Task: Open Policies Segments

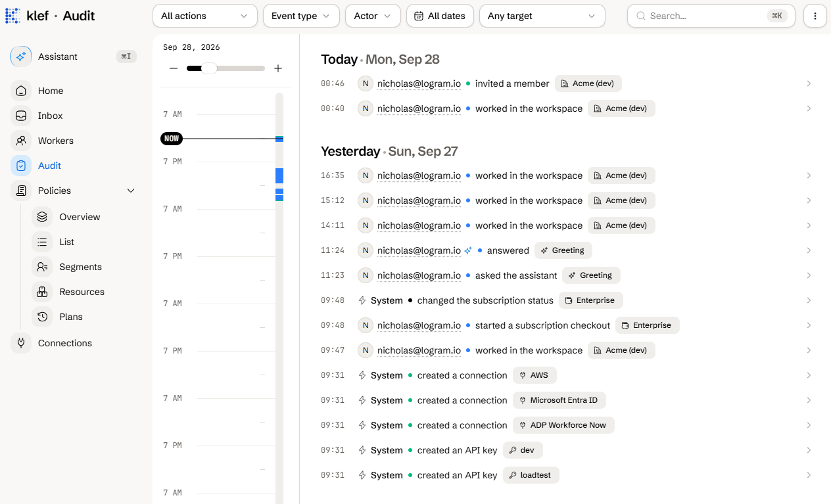Action: tap(80, 267)
